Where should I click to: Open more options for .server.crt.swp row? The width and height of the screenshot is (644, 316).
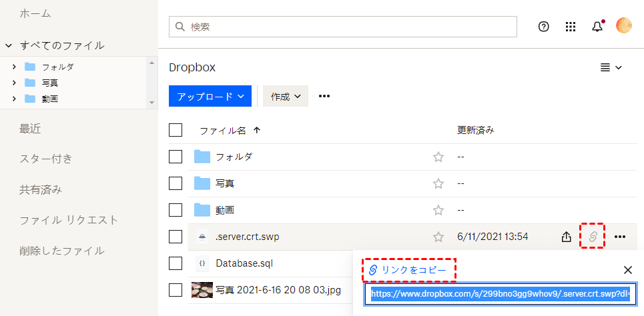pyautogui.click(x=619, y=237)
